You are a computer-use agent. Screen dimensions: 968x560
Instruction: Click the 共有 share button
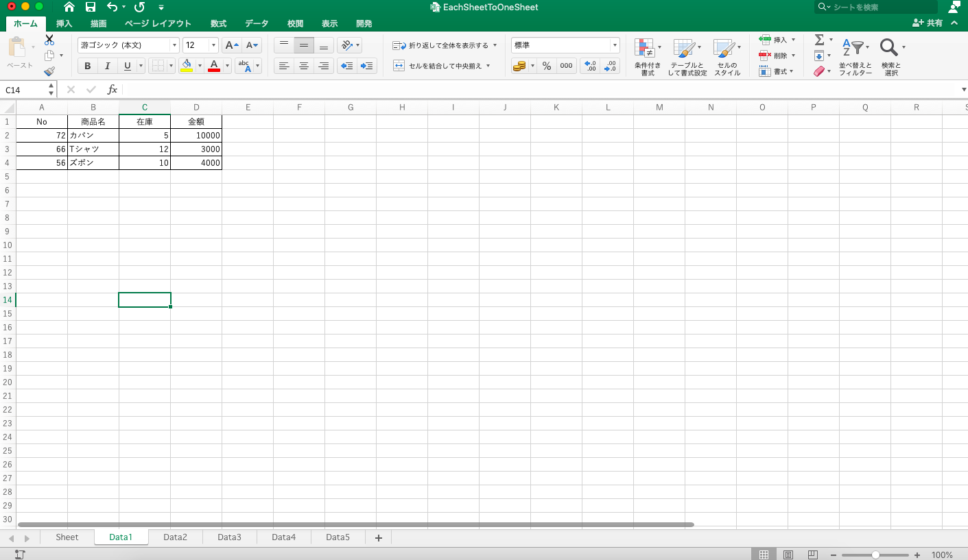pos(928,23)
